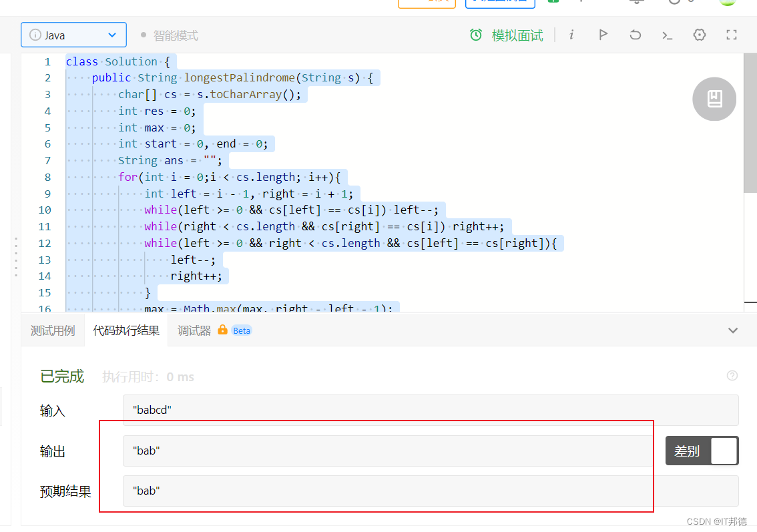Click the 预期结果 field
The image size is (757, 532).
tap(431, 491)
